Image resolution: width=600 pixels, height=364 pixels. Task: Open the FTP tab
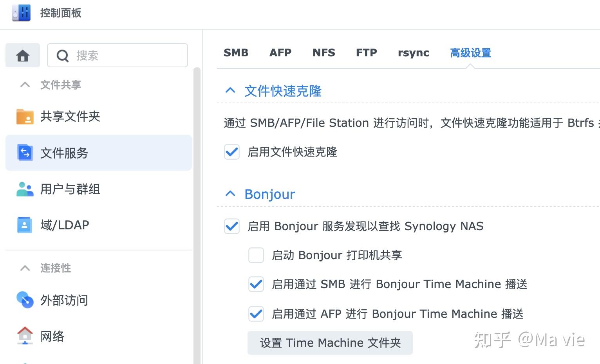coord(367,53)
